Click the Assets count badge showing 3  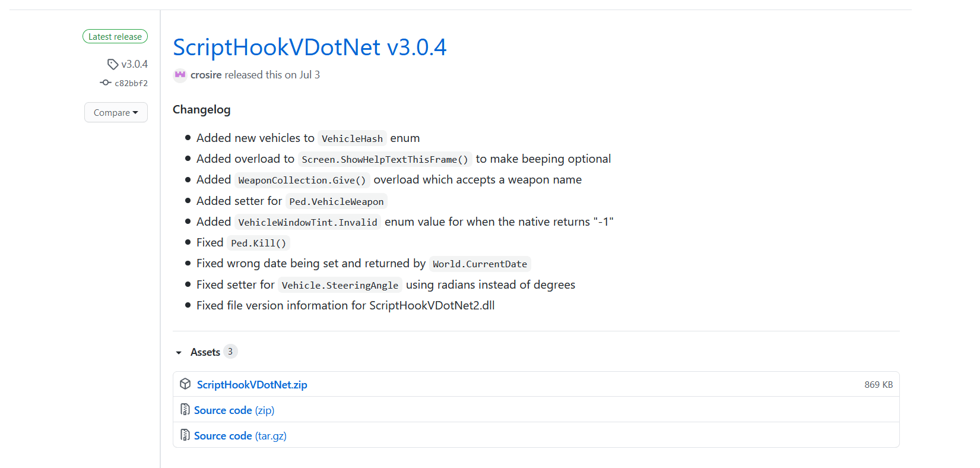pos(230,352)
